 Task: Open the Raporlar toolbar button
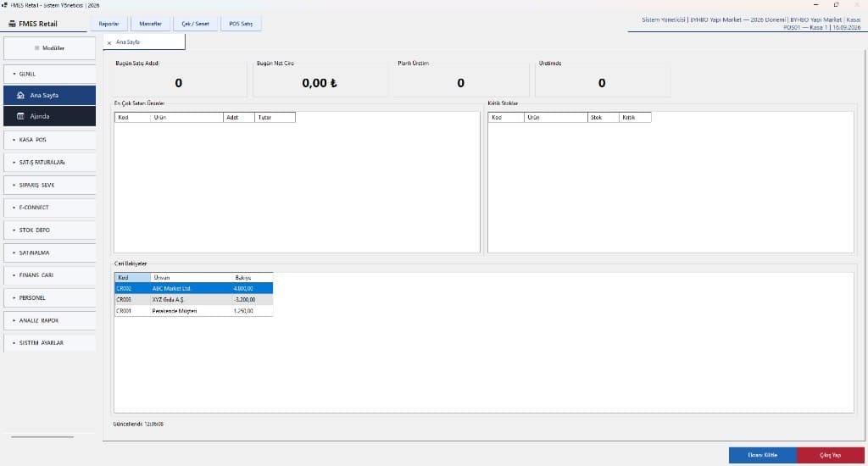click(109, 24)
